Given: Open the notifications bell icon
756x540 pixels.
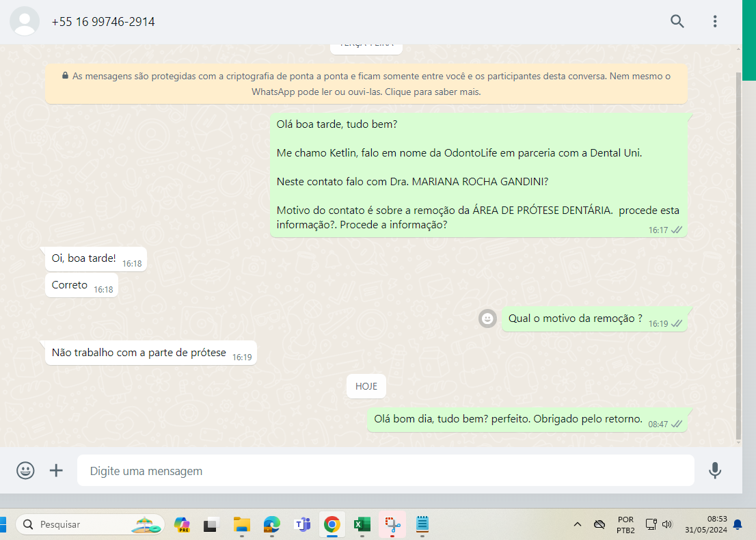Looking at the screenshot, I should (738, 524).
